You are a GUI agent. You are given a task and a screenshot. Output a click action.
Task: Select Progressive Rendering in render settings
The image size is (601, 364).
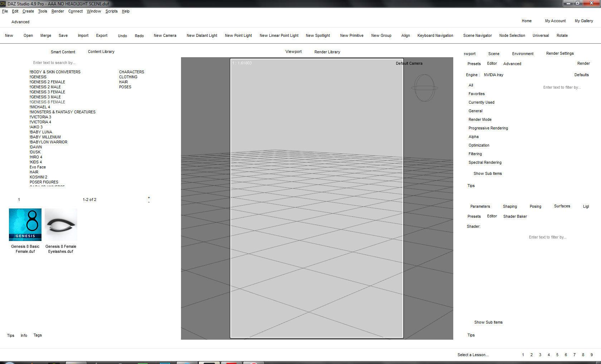pyautogui.click(x=488, y=128)
